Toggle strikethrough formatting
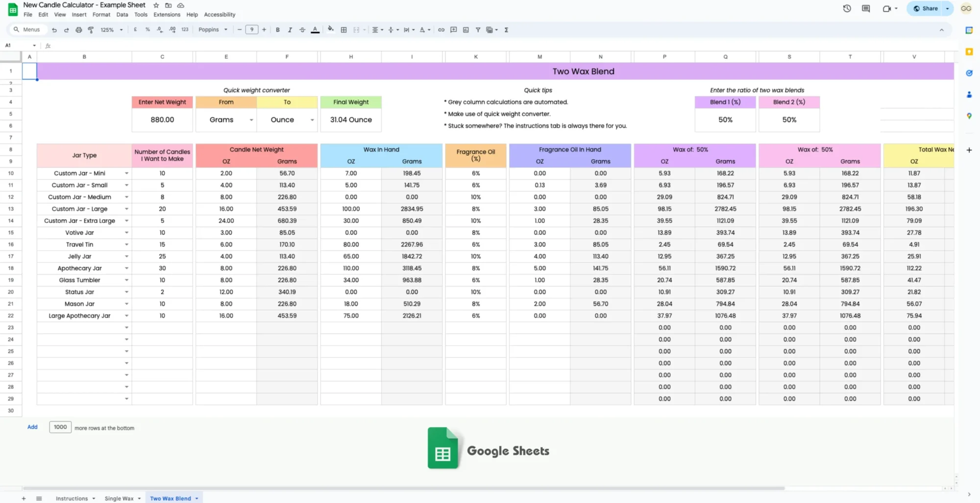This screenshot has height=503, width=980. (302, 30)
